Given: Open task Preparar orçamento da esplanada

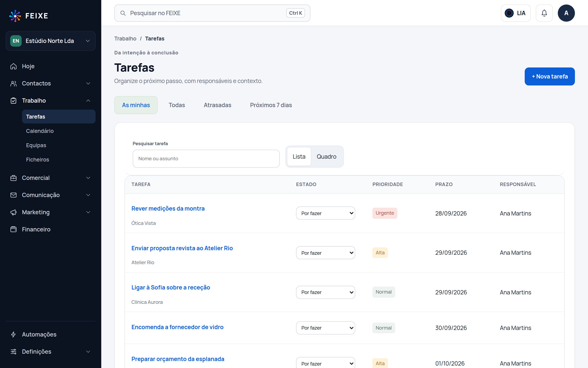Looking at the screenshot, I should (x=178, y=359).
